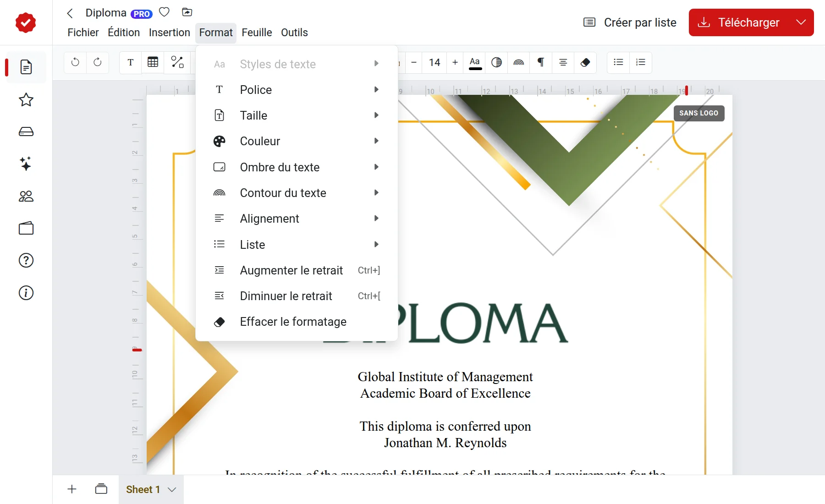Go back with the left arrow

[x=70, y=13]
